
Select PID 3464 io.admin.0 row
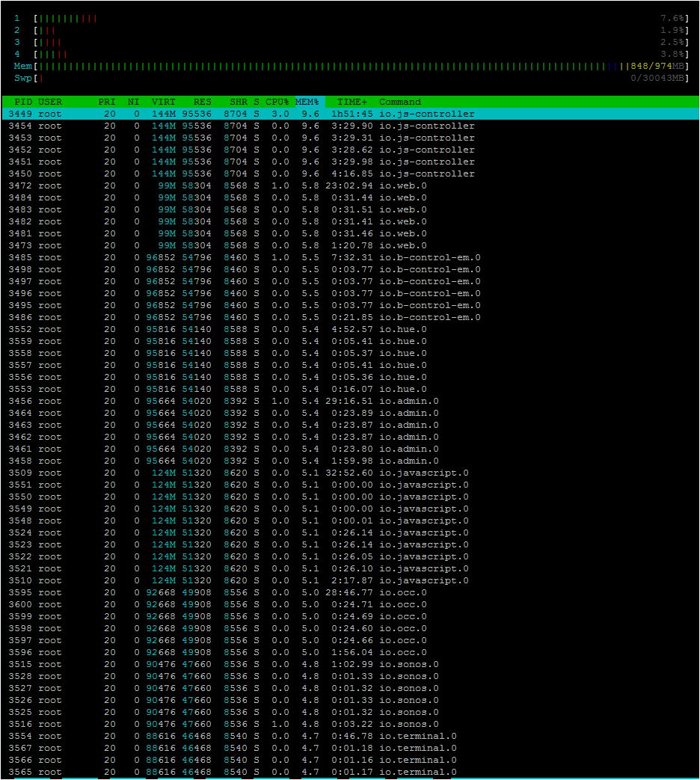(350, 413)
